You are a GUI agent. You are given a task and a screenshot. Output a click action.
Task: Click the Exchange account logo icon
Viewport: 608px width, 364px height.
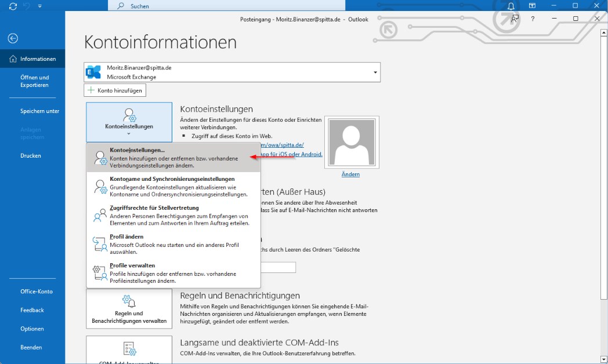coord(93,72)
